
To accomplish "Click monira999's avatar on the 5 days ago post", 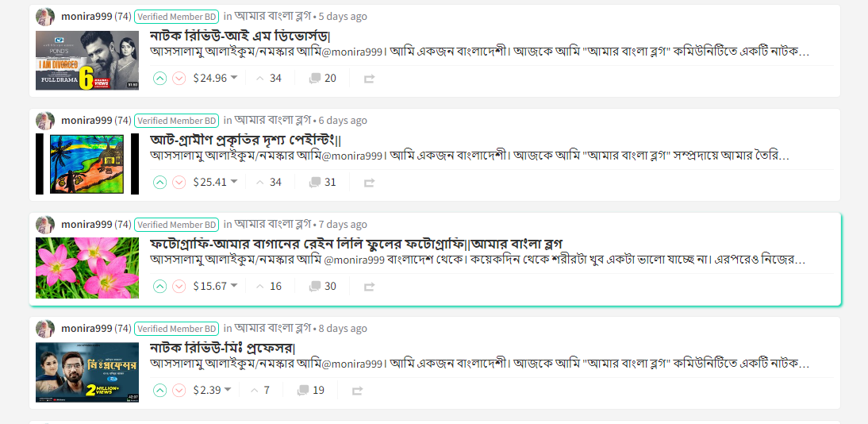I will point(45,17).
